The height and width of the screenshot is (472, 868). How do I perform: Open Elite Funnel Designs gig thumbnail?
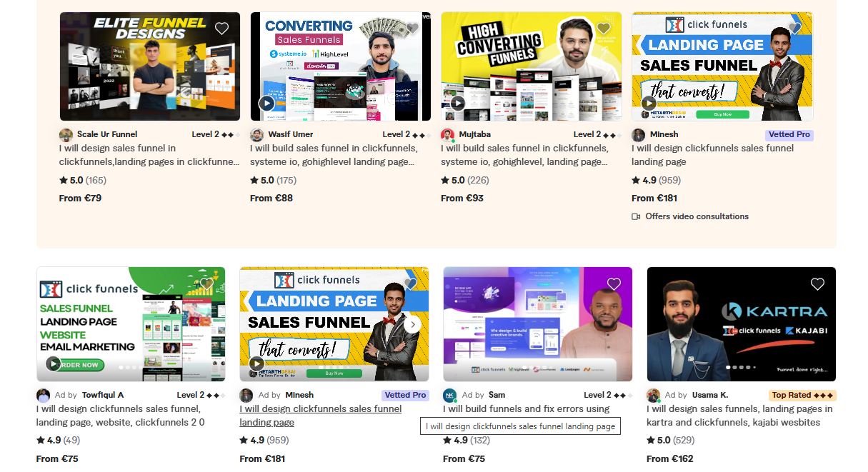pos(150,66)
